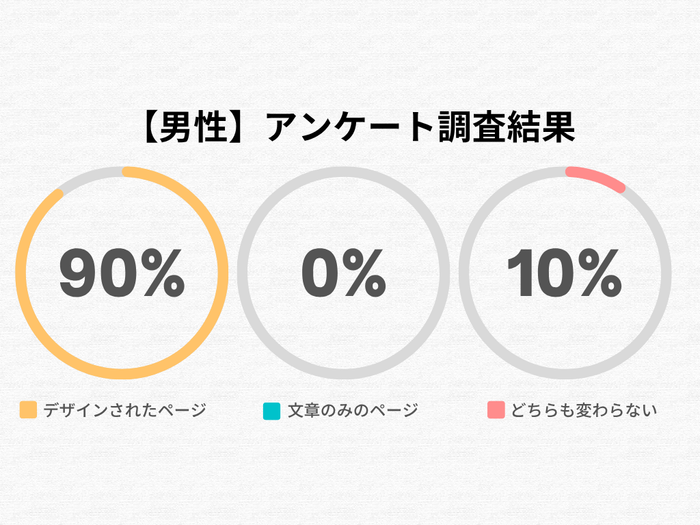Click the 10% figure
The image size is (700, 525).
[564, 273]
